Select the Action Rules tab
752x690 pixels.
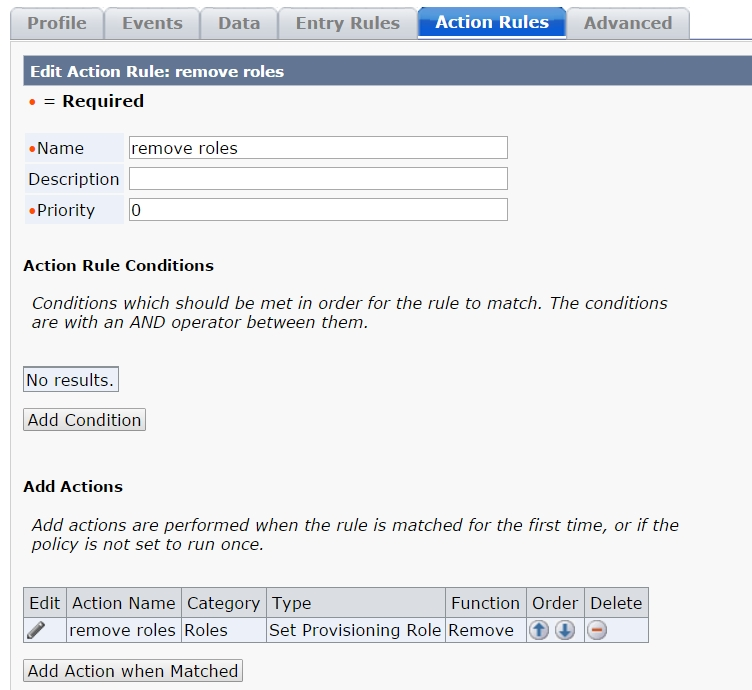(x=491, y=22)
